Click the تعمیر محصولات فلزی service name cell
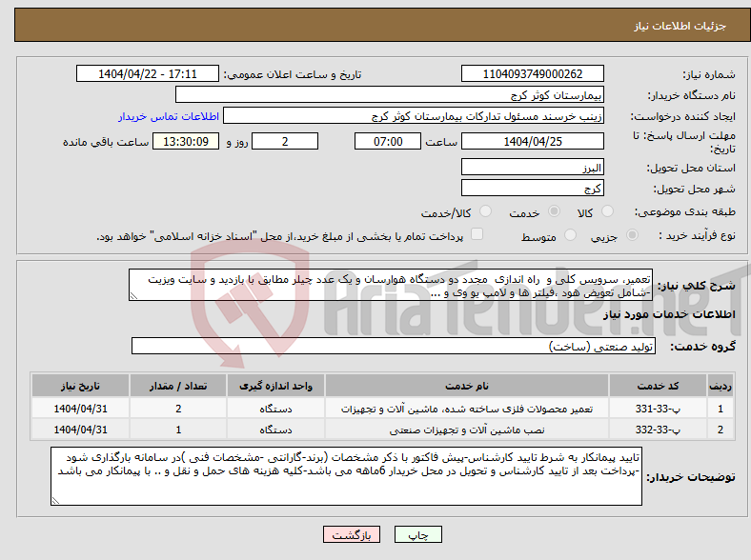This screenshot has height=560, width=751. click(467, 409)
